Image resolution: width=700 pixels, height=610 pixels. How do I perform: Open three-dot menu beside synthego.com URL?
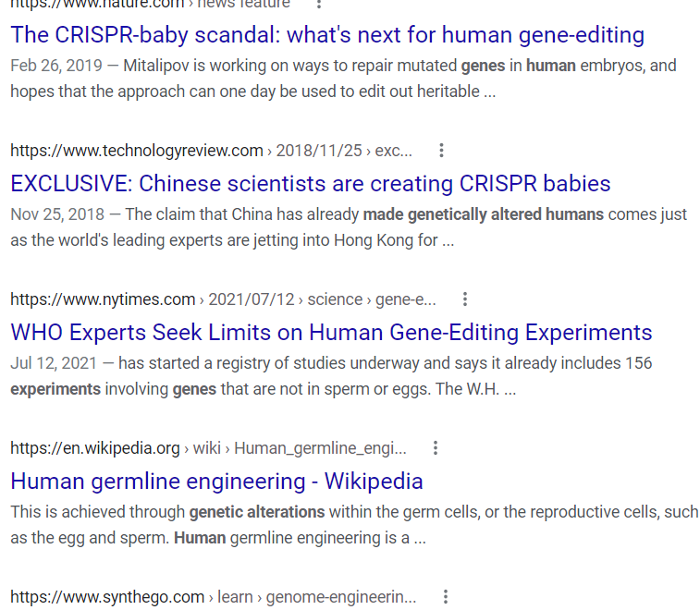445,597
